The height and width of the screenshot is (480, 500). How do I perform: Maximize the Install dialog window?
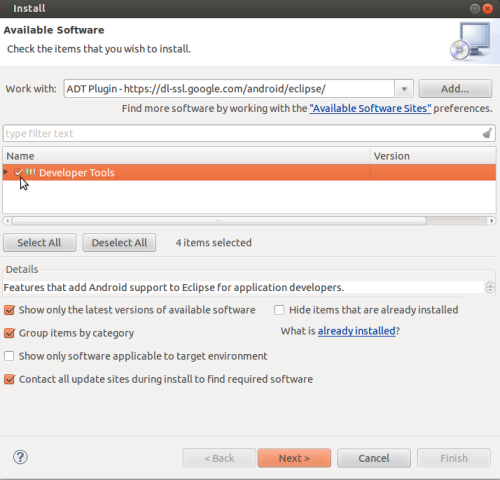click(x=475, y=8)
